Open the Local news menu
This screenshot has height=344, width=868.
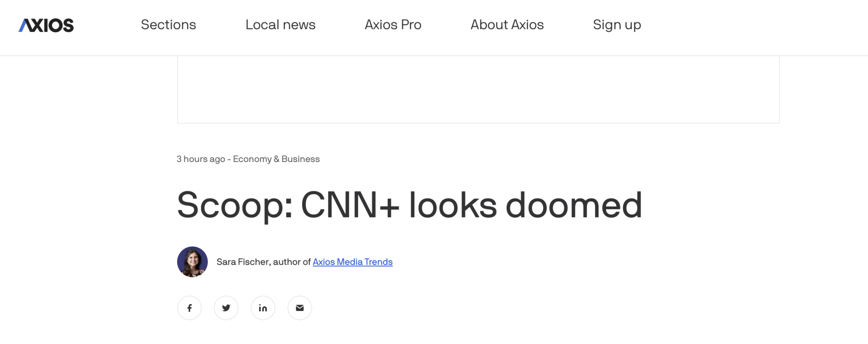click(x=280, y=25)
